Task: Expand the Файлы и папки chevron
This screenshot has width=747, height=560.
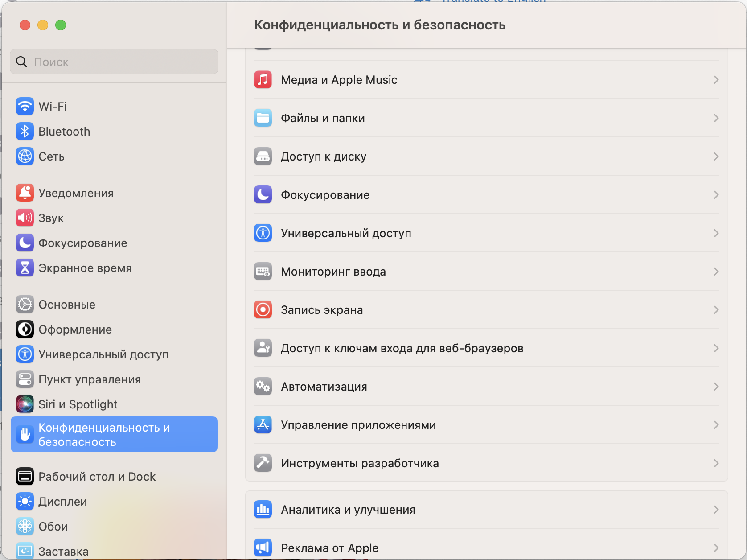Action: pyautogui.click(x=716, y=118)
